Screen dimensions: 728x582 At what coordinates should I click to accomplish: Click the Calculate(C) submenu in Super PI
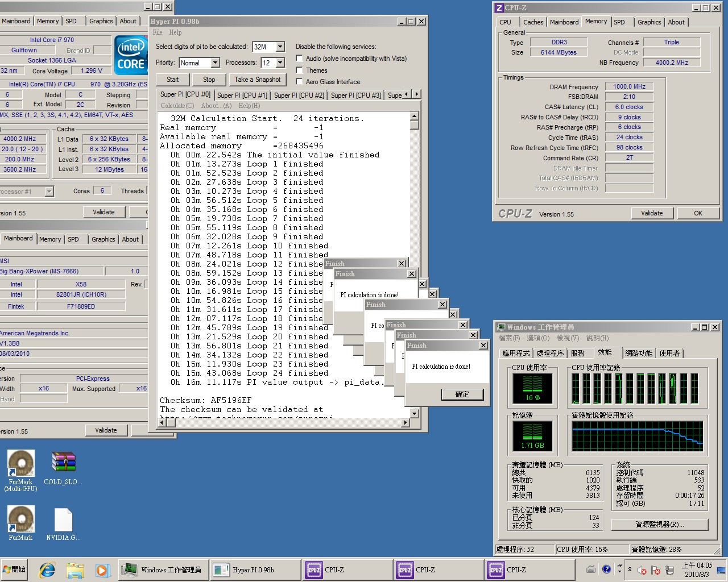[x=177, y=106]
